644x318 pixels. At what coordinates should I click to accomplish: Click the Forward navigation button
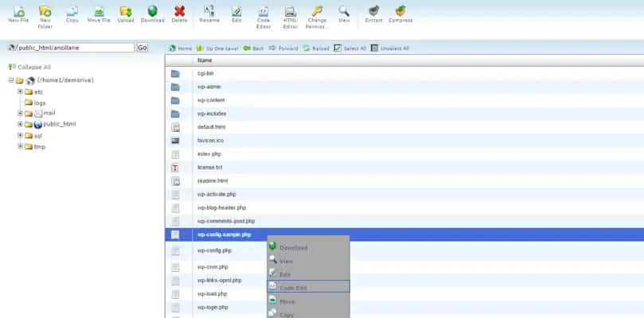[x=283, y=48]
